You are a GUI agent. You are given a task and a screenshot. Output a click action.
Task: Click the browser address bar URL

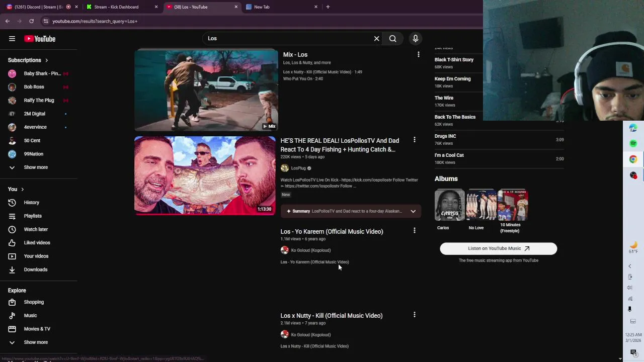(x=95, y=21)
